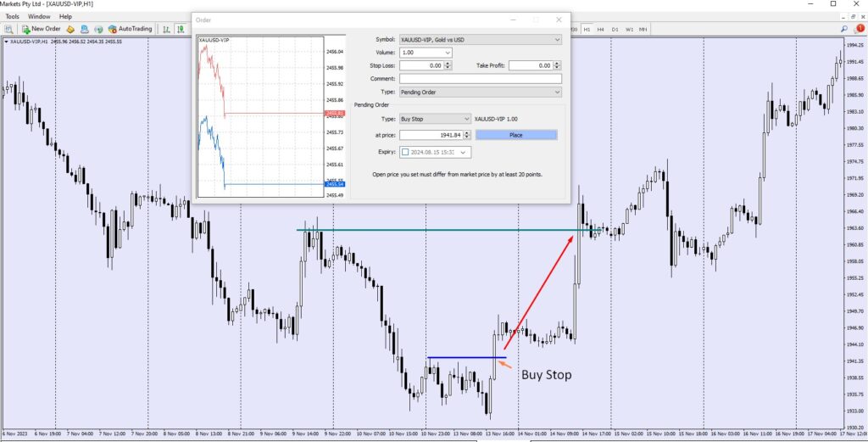Click the zoom chart icon left of New Order
Viewport: 868px width, 442px height.
click(8, 29)
